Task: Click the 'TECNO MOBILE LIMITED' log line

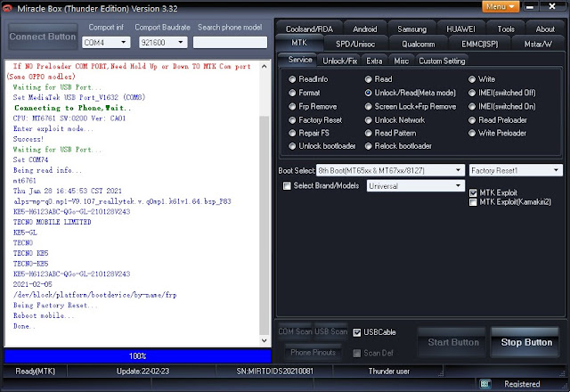Action: click(x=52, y=222)
